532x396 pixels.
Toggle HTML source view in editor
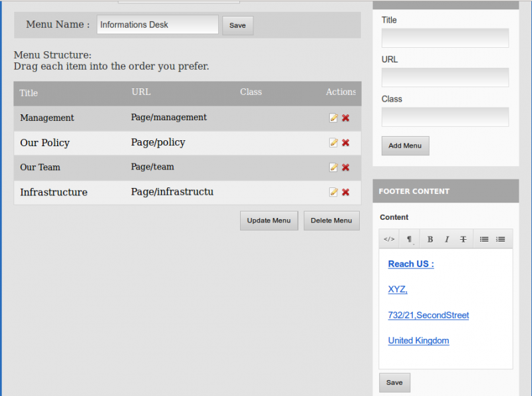pos(389,239)
